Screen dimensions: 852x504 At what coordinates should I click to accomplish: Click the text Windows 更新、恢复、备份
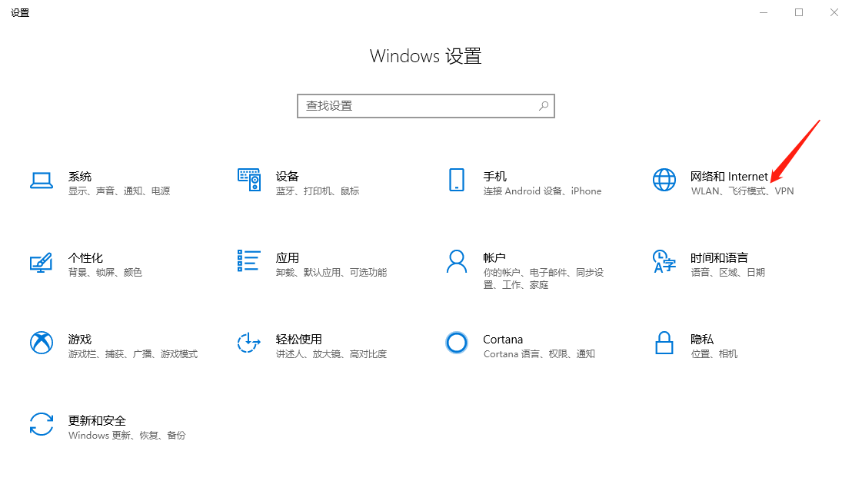[127, 436]
